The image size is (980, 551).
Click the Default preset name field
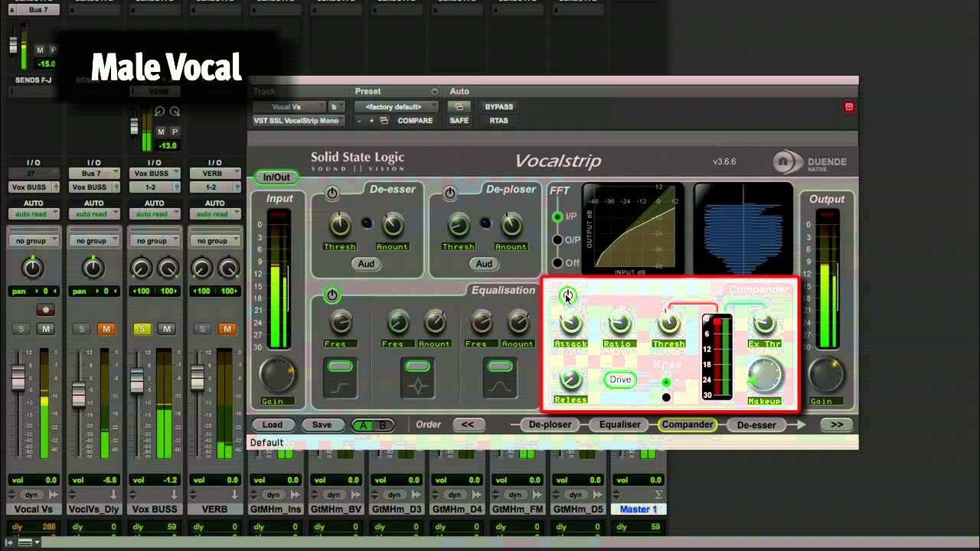pyautogui.click(x=553, y=442)
